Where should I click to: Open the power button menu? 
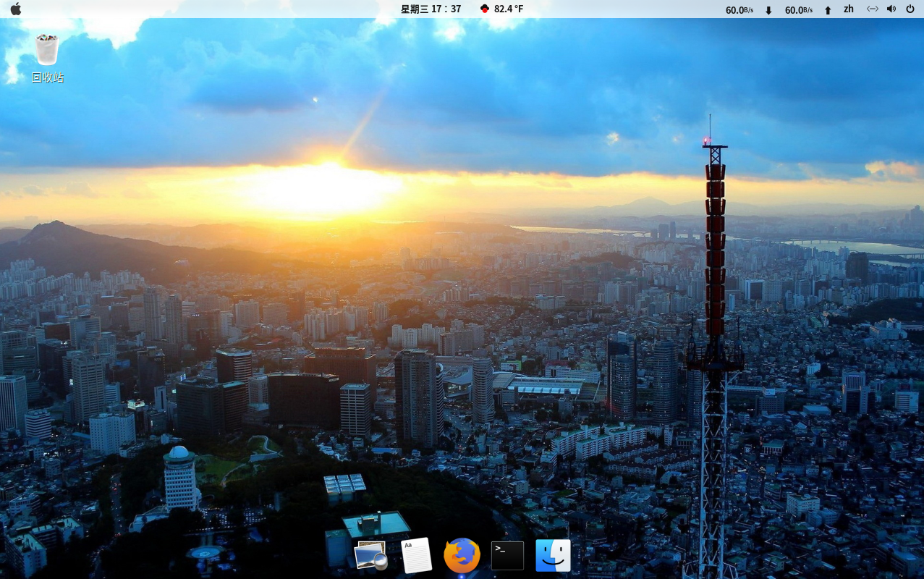[x=910, y=9]
